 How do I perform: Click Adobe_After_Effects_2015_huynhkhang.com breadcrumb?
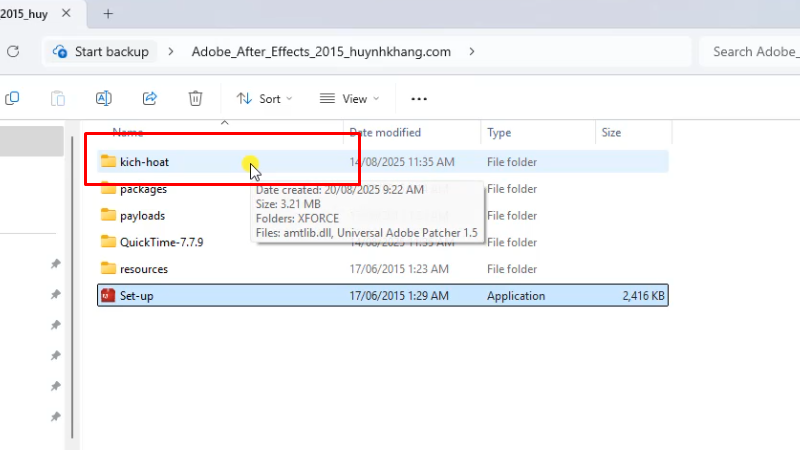pyautogui.click(x=321, y=52)
